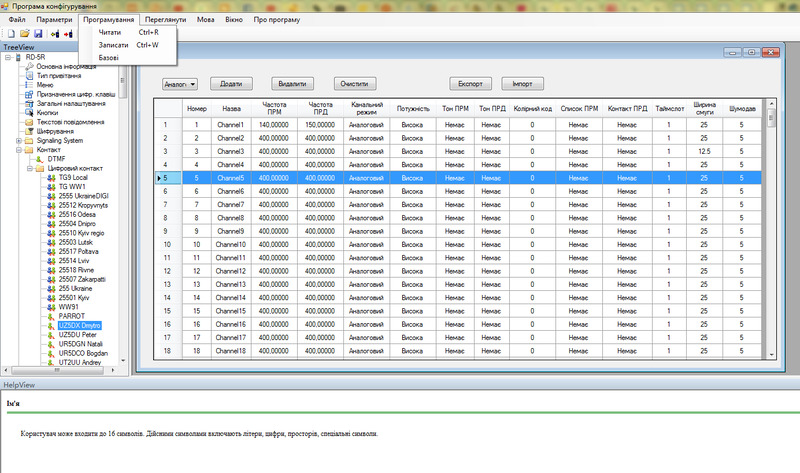Click the group icon beside 255 Ukraine
800x473 pixels.
coord(51,289)
